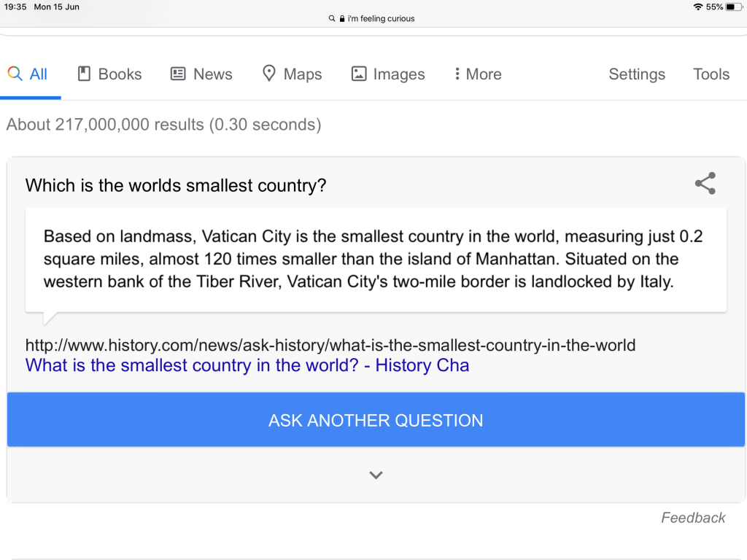The height and width of the screenshot is (560, 747).
Task: Tap the share icon on the answer card
Action: click(x=705, y=184)
